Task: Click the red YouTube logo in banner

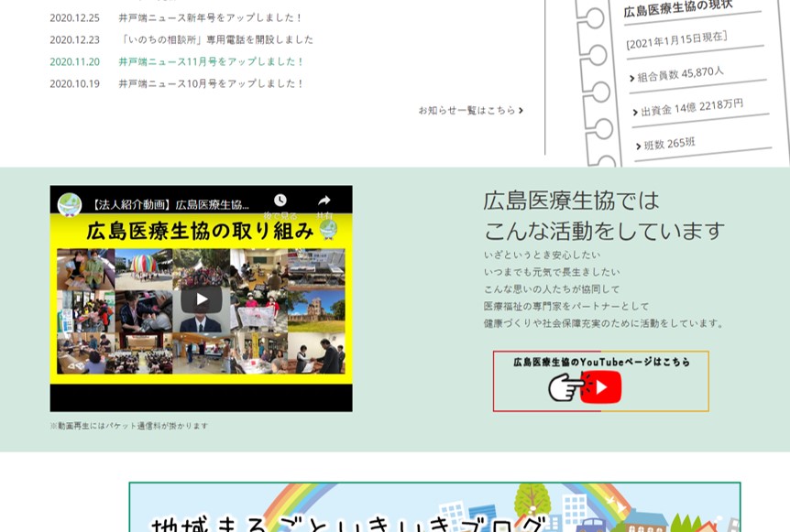Action: pyautogui.click(x=600, y=387)
